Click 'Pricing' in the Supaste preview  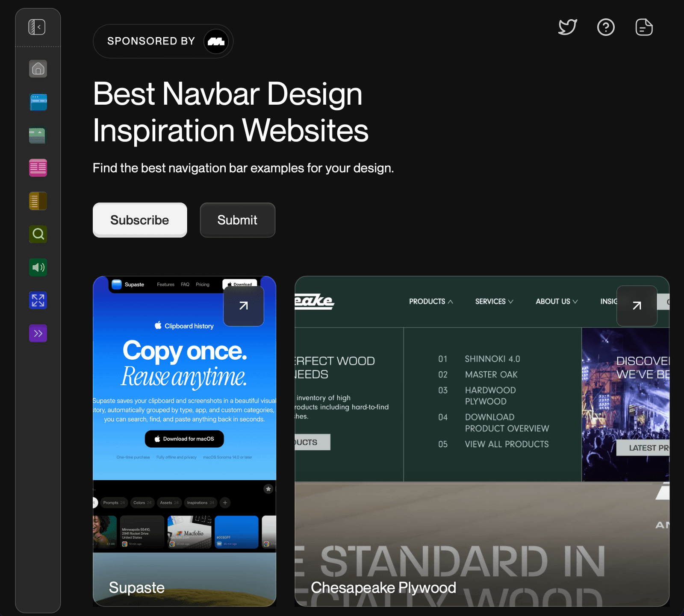point(203,285)
